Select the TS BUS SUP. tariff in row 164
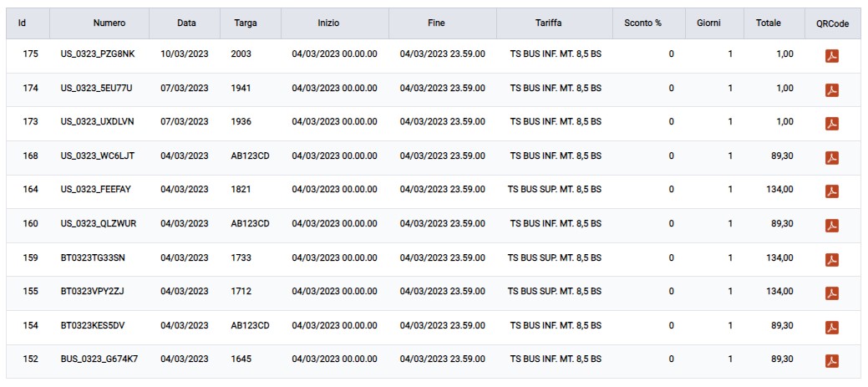 (554, 190)
